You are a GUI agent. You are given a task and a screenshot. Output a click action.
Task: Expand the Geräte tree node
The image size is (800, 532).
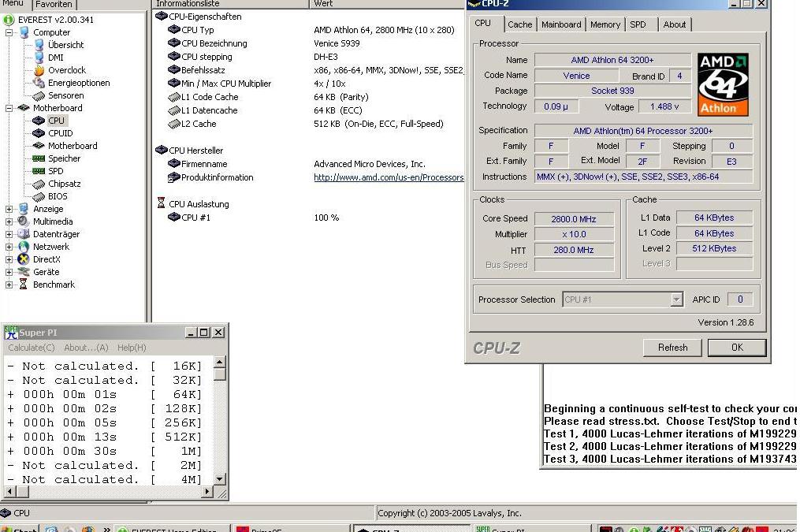9,272
